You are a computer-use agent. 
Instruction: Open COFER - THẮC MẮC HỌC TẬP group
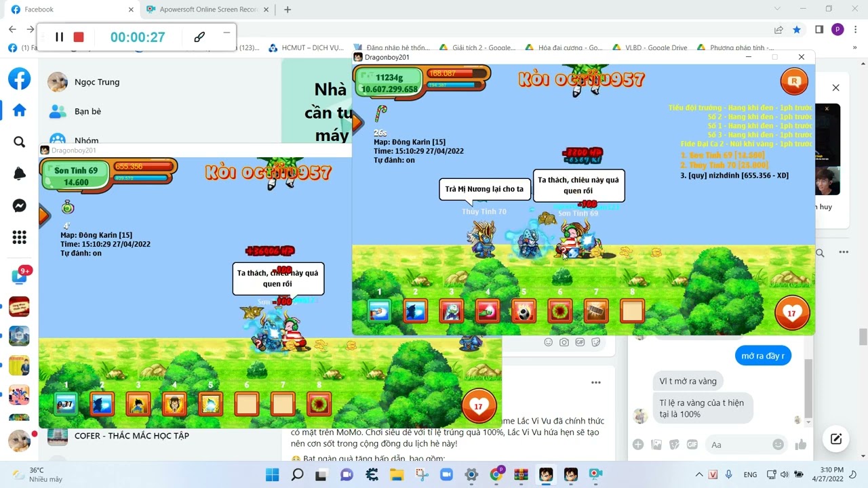coord(119,436)
